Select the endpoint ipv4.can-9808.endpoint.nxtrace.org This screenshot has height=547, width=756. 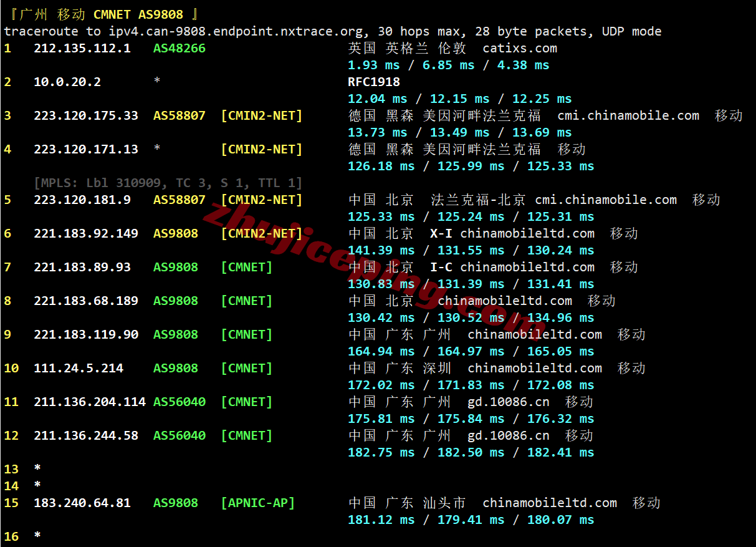point(236,31)
